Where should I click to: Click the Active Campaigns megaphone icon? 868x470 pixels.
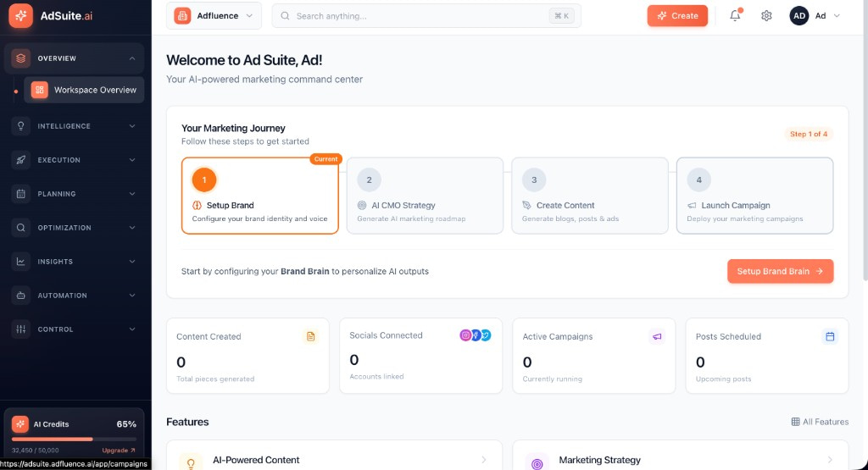[657, 336]
